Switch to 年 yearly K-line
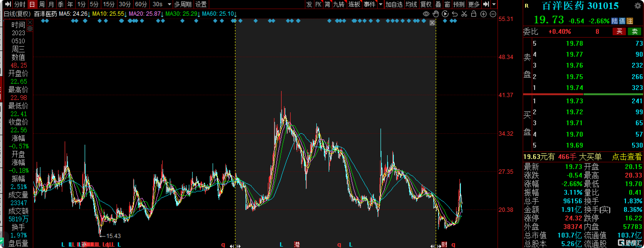This screenshot has height=248, width=644. click(x=70, y=4)
